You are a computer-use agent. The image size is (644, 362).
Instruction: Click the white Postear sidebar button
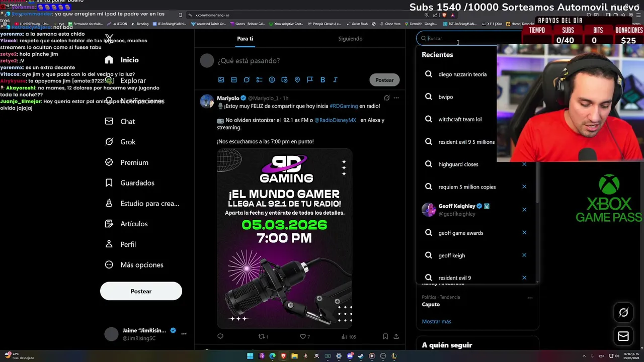click(x=141, y=291)
